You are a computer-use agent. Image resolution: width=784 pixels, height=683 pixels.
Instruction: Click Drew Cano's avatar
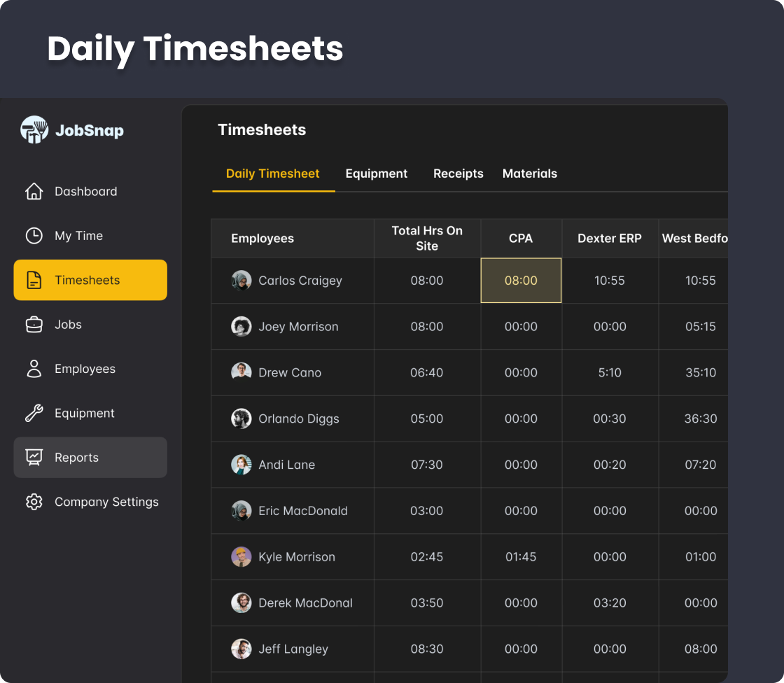[x=241, y=372]
